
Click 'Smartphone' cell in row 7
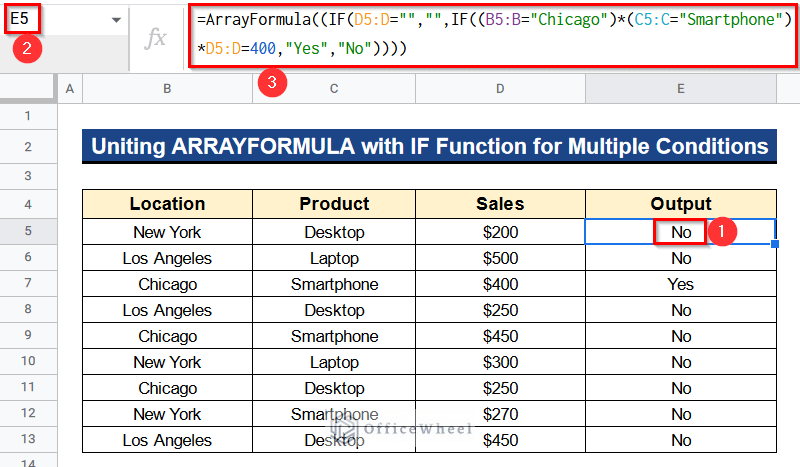pos(334,284)
